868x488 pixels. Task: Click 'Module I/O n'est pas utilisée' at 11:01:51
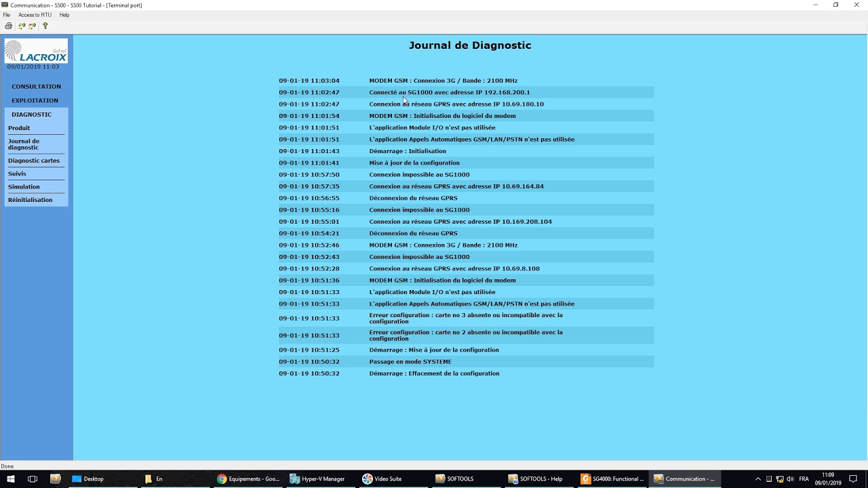[x=432, y=127]
